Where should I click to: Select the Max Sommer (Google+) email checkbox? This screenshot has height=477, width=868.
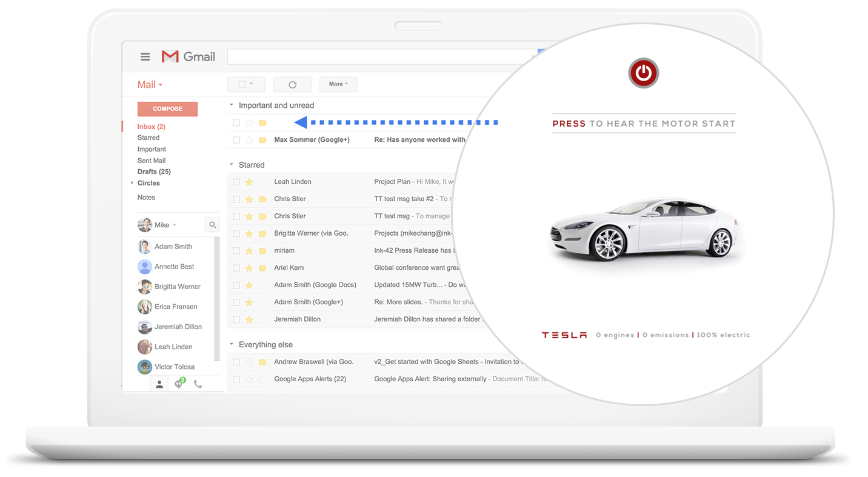[x=236, y=140]
